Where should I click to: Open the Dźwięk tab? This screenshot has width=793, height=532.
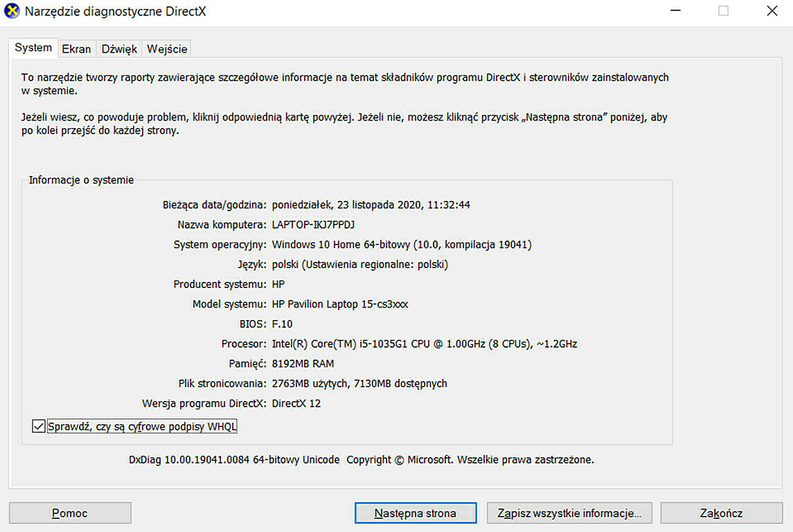(x=119, y=49)
